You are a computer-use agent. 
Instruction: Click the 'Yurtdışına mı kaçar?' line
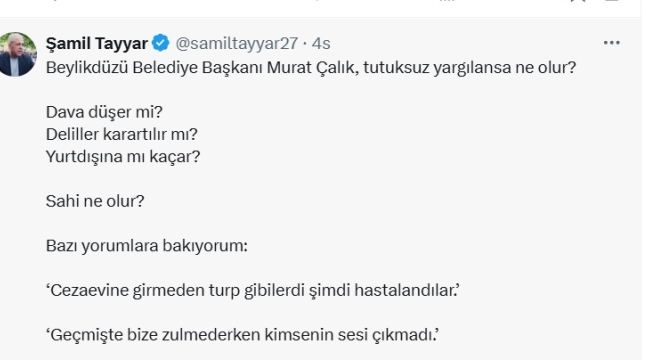(x=123, y=157)
